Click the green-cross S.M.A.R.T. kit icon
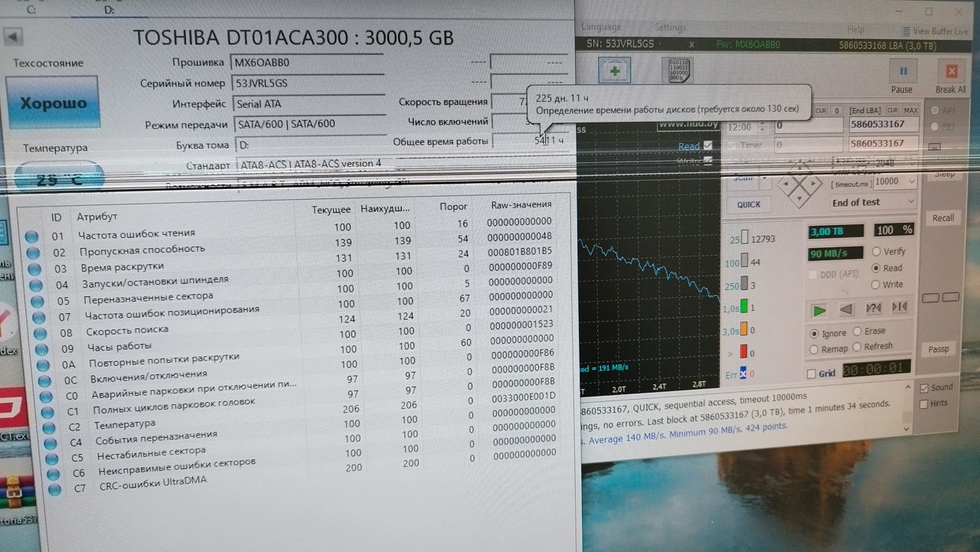Image resolution: width=980 pixels, height=552 pixels. pyautogui.click(x=614, y=70)
